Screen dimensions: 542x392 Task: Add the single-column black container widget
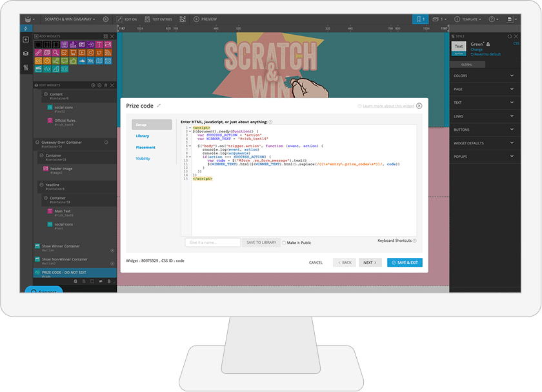click(x=38, y=44)
